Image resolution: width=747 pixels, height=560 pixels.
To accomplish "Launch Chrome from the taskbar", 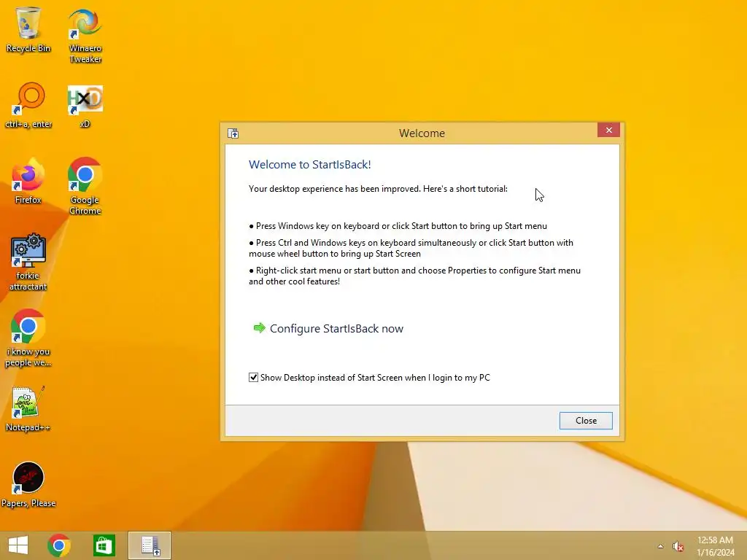I will [x=59, y=545].
